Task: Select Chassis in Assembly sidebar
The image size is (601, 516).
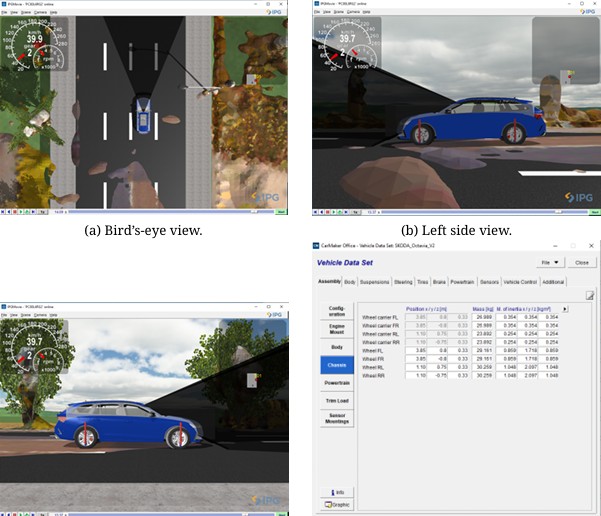Action: tap(337, 365)
